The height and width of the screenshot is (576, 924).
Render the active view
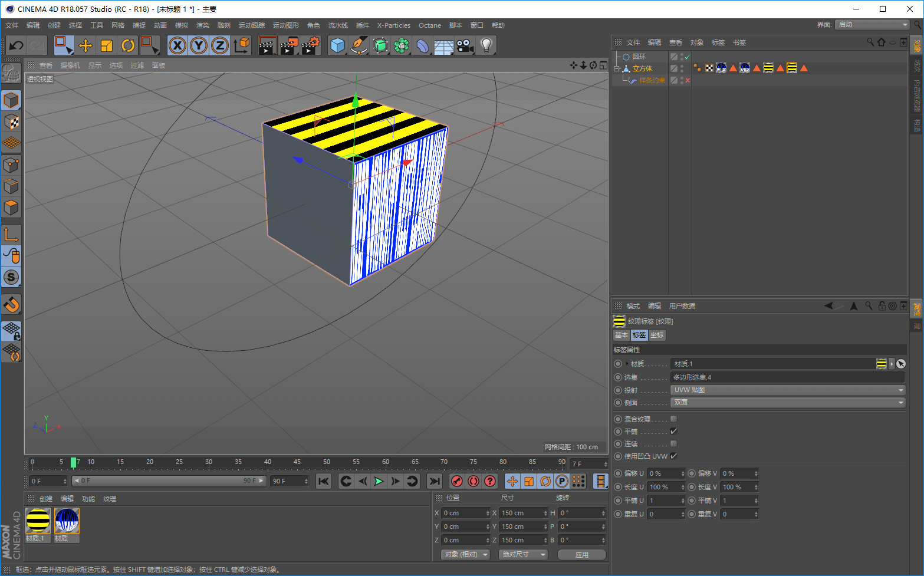point(268,45)
